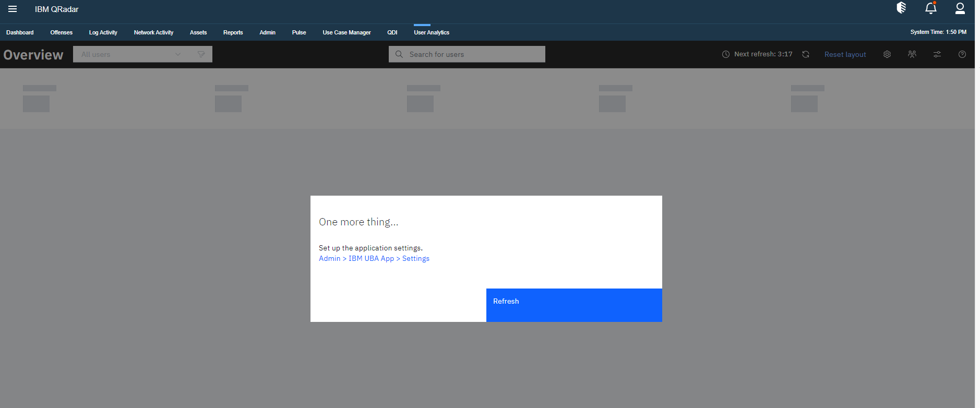Click the help question mark icon
980x408 pixels.
click(962, 54)
